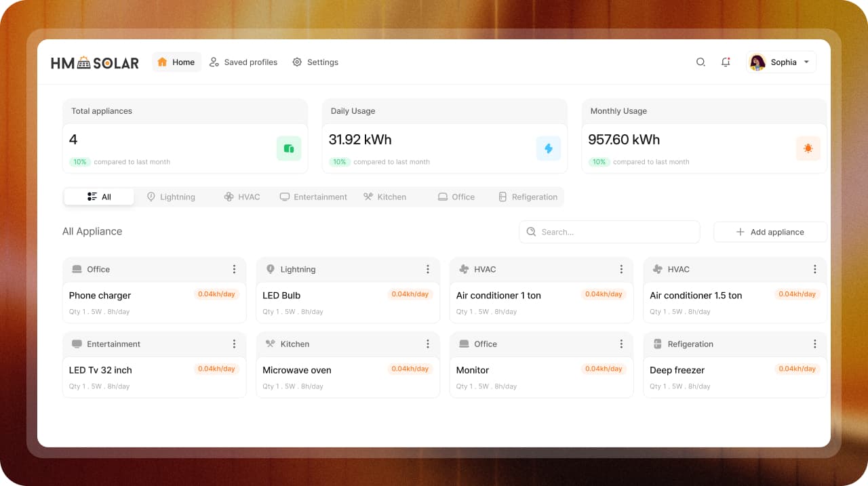Viewport: 868px width, 486px height.
Task: Click the Office laptop filter icon
Action: tap(441, 197)
